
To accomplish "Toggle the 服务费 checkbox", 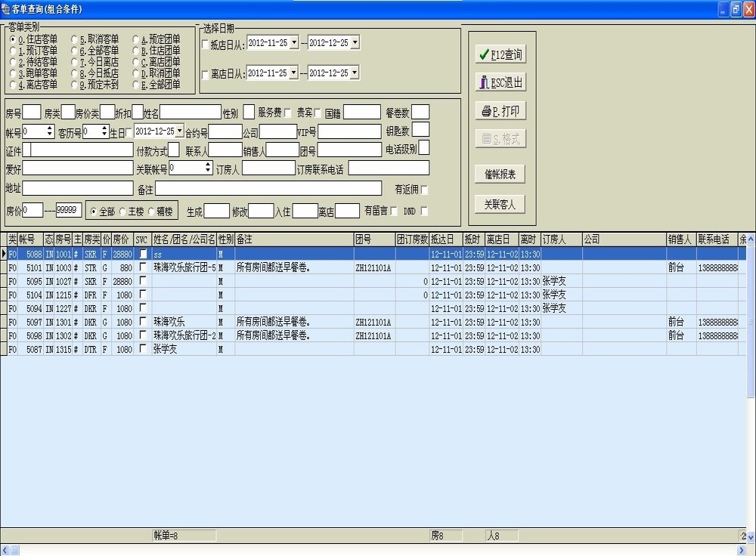I will click(x=288, y=113).
